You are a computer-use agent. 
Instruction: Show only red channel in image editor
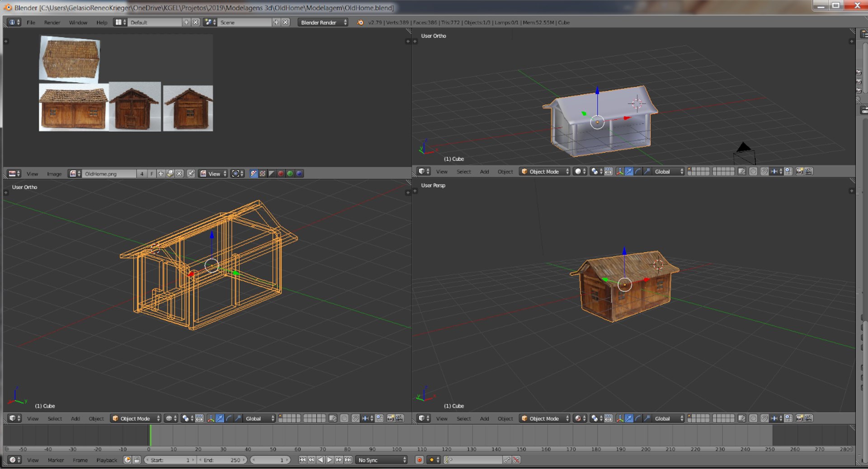click(281, 174)
